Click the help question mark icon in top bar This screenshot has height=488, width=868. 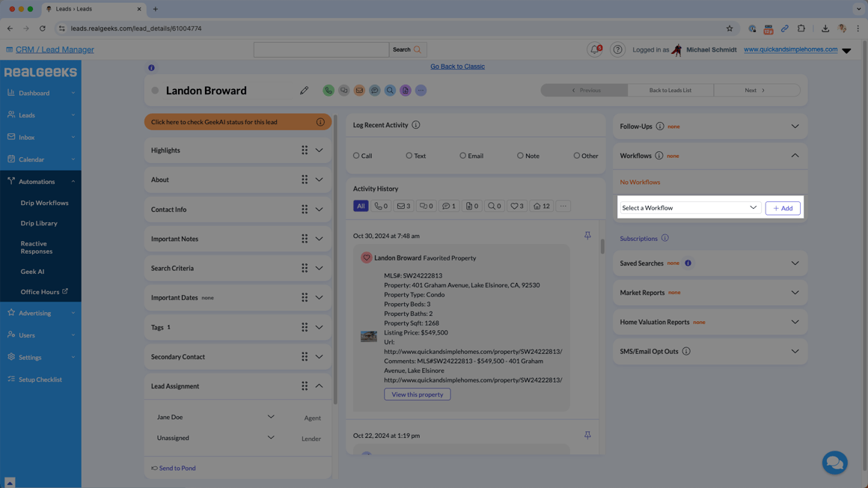click(617, 49)
